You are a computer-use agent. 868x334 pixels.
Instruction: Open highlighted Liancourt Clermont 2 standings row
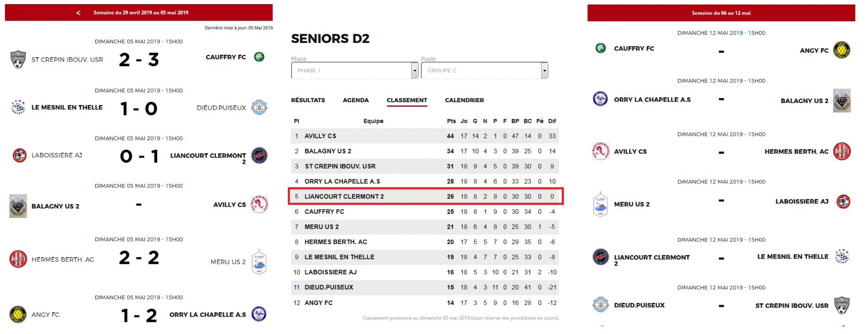[425, 197]
